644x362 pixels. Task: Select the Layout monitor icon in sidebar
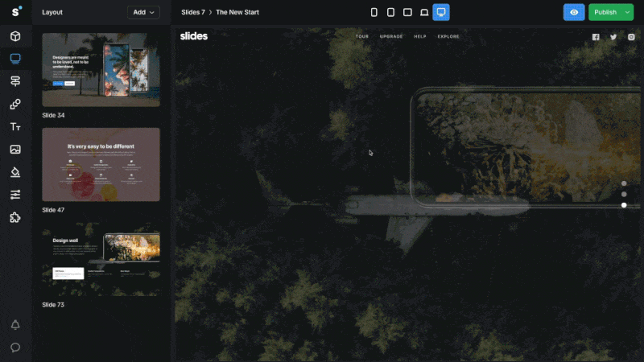[x=15, y=59]
